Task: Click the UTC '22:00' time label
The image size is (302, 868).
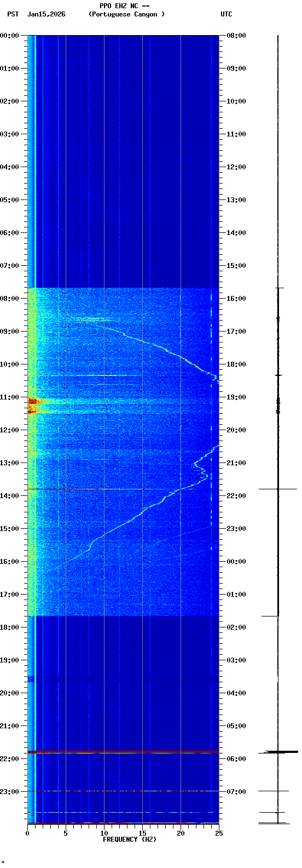Action: (x=236, y=496)
